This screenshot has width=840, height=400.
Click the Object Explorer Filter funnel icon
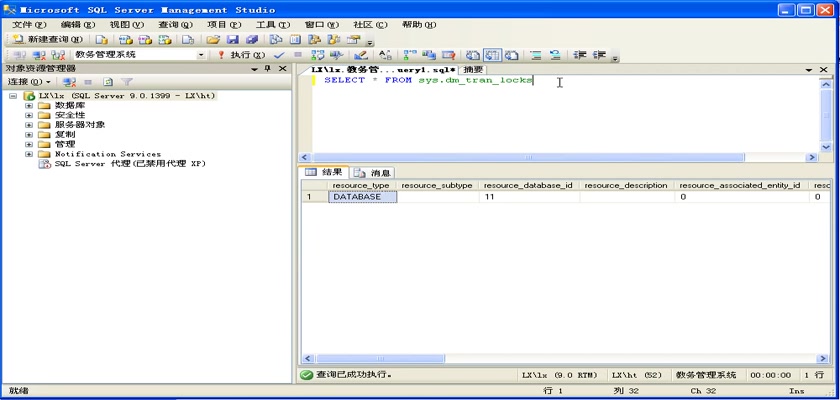click(x=127, y=82)
